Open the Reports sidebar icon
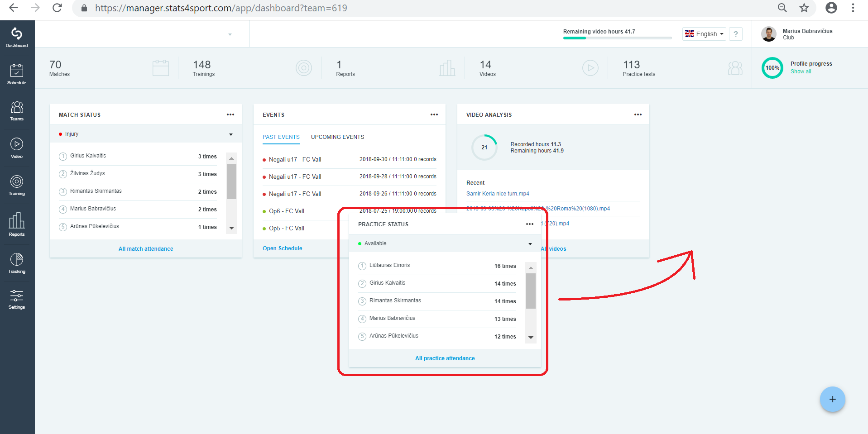 coord(17,224)
